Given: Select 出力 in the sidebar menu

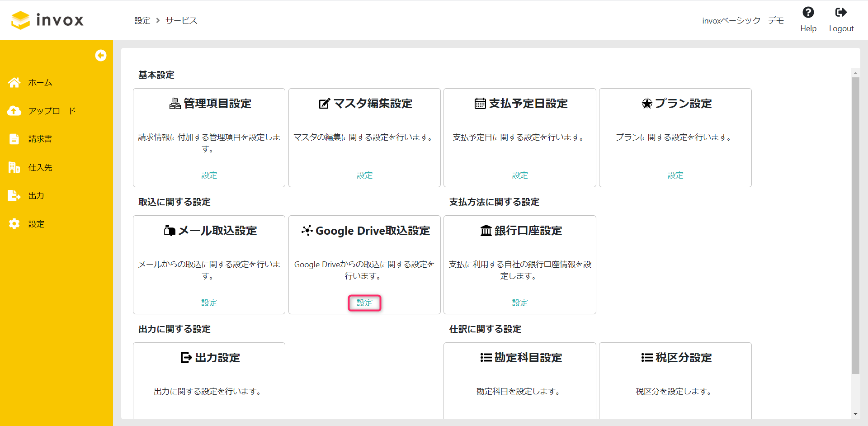Looking at the screenshot, I should pos(36,195).
